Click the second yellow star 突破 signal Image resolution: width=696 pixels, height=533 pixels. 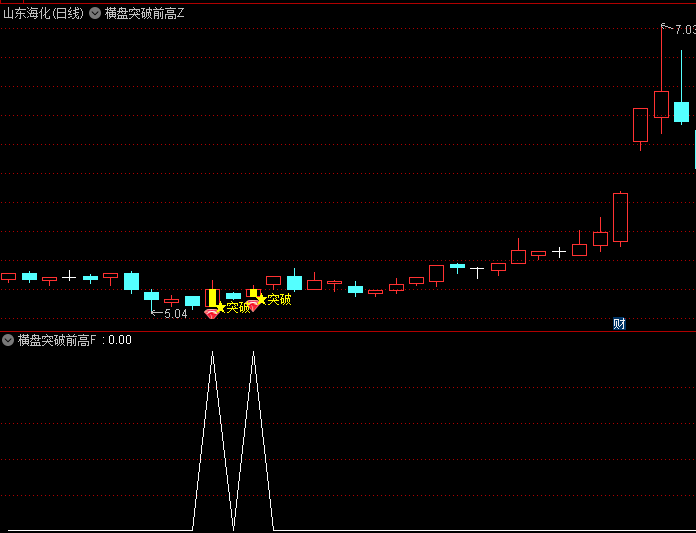click(x=274, y=299)
